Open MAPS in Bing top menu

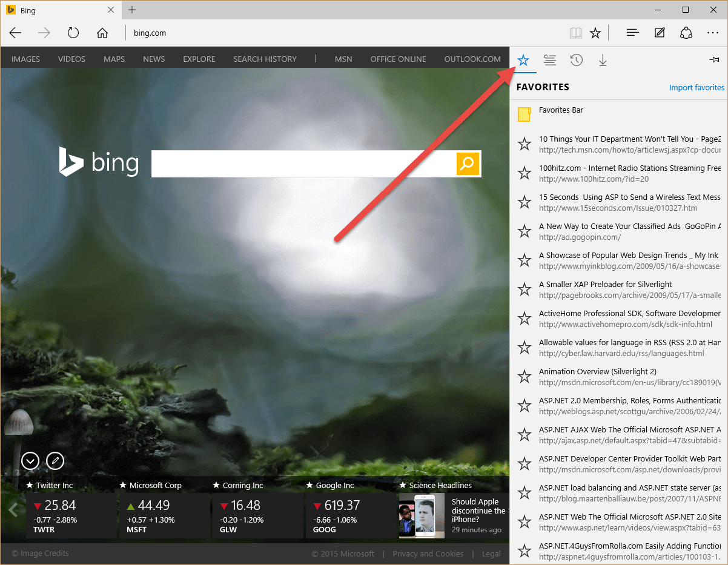coord(114,59)
